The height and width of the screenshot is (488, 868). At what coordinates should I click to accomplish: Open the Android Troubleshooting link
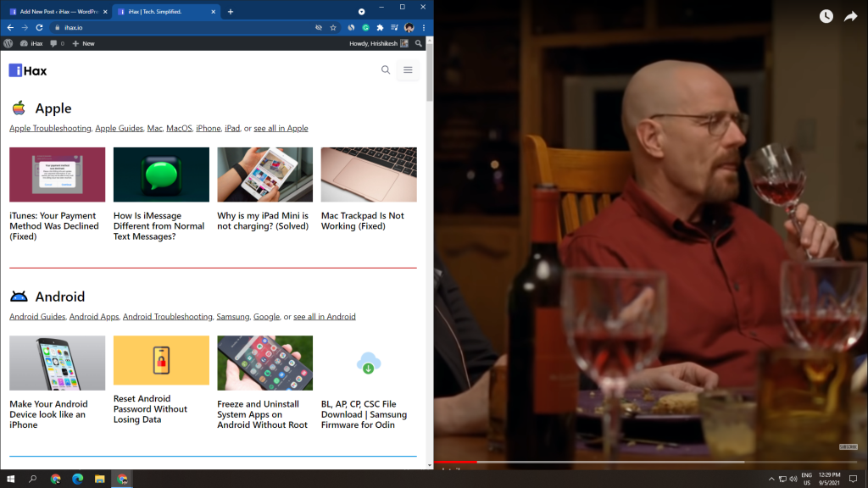pyautogui.click(x=168, y=317)
